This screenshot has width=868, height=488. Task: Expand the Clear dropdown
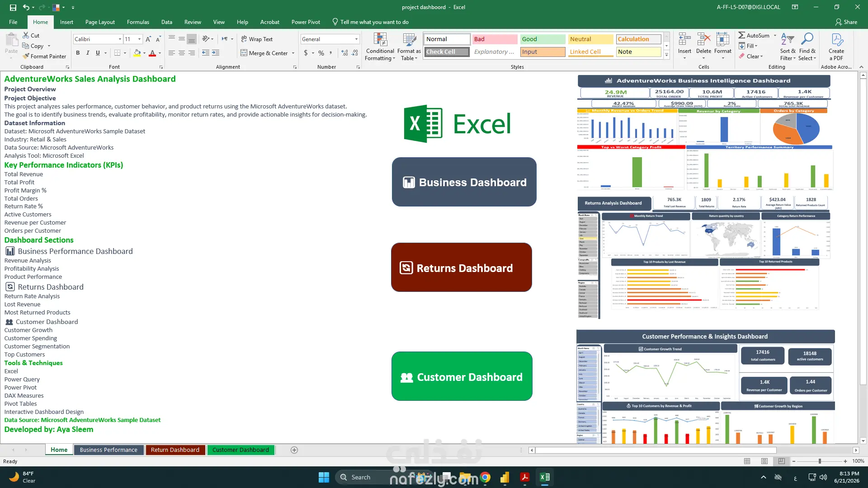(x=761, y=56)
